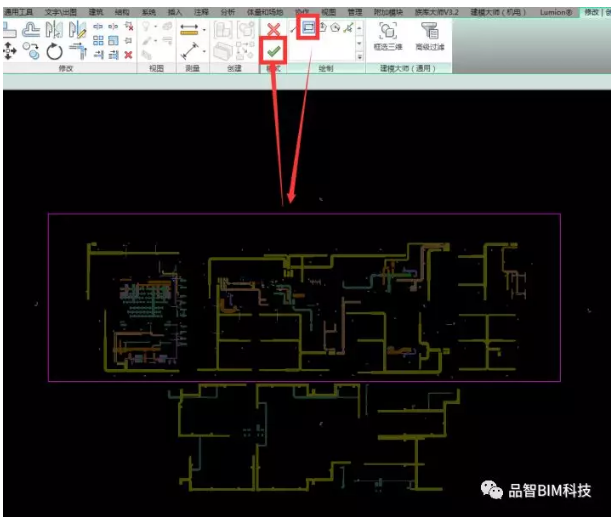Viewport: 616px width, 522px height.
Task: Open the 附加模块 tab
Action: [388, 13]
